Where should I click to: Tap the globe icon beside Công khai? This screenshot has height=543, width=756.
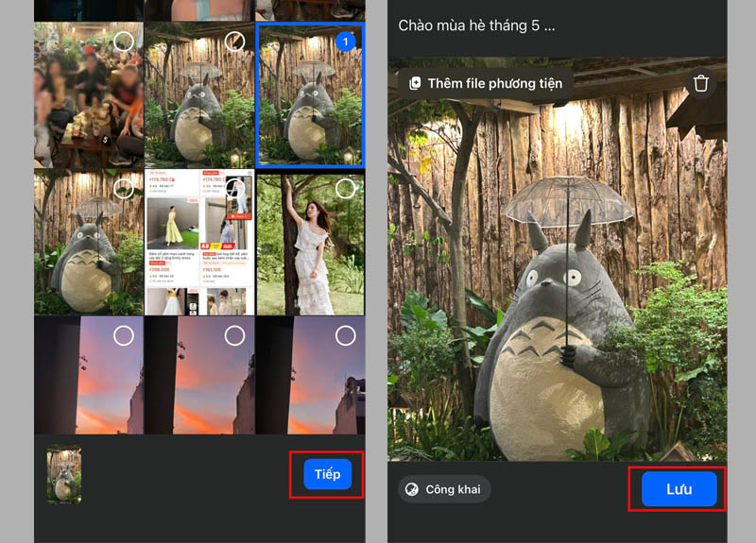tap(412, 489)
